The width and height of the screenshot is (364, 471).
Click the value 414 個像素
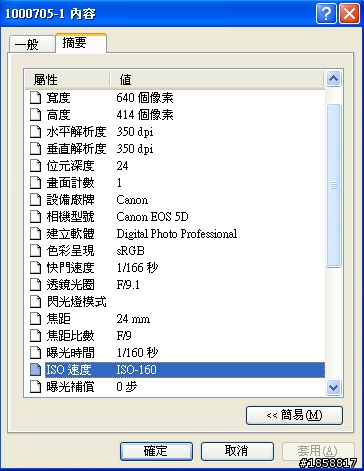pyautogui.click(x=145, y=115)
